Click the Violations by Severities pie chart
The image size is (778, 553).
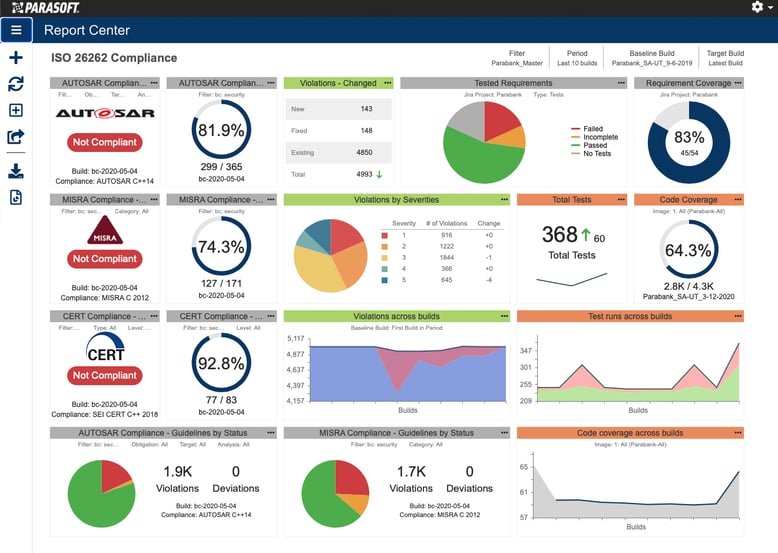330,256
